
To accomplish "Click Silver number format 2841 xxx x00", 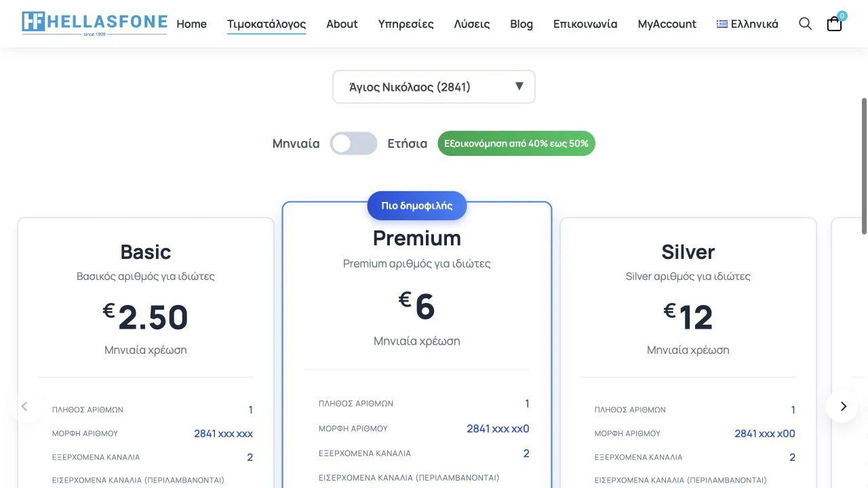I will 765,433.
